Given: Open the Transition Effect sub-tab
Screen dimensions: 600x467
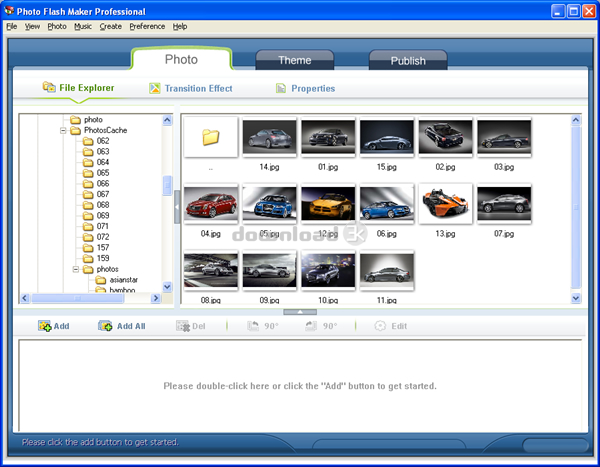Looking at the screenshot, I should click(191, 88).
